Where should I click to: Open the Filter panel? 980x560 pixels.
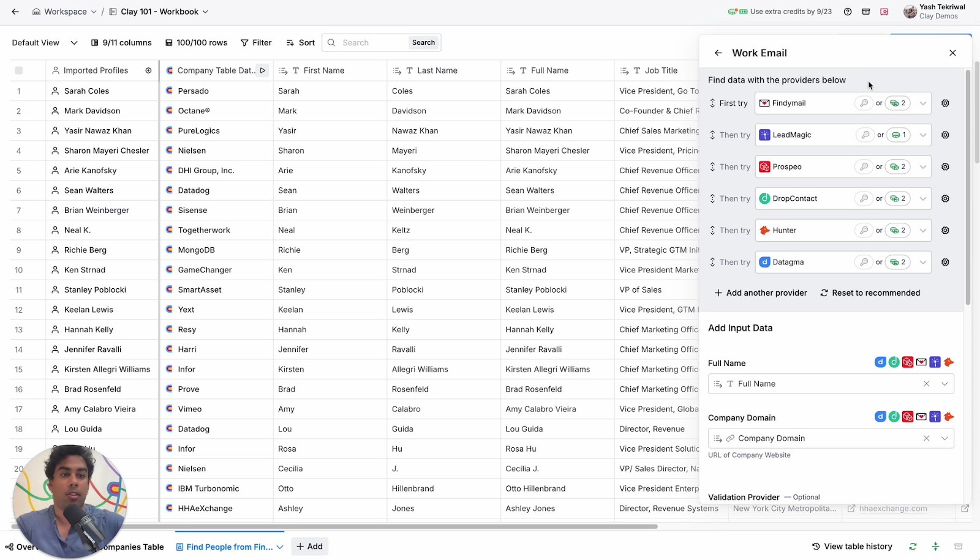256,42
